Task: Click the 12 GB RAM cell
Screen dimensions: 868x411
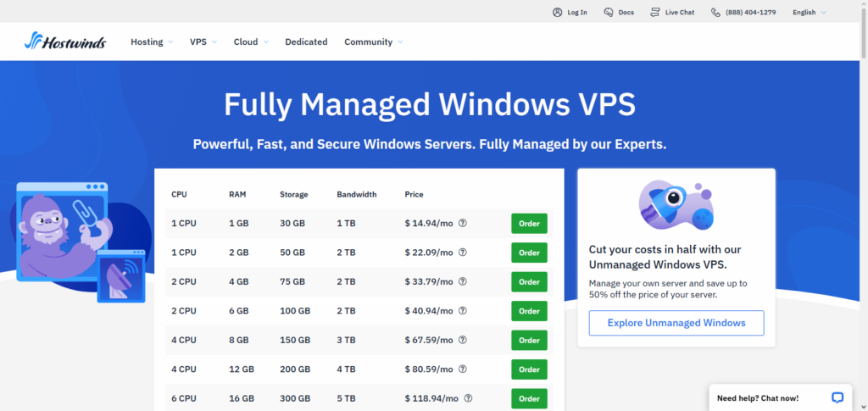Action: click(242, 369)
